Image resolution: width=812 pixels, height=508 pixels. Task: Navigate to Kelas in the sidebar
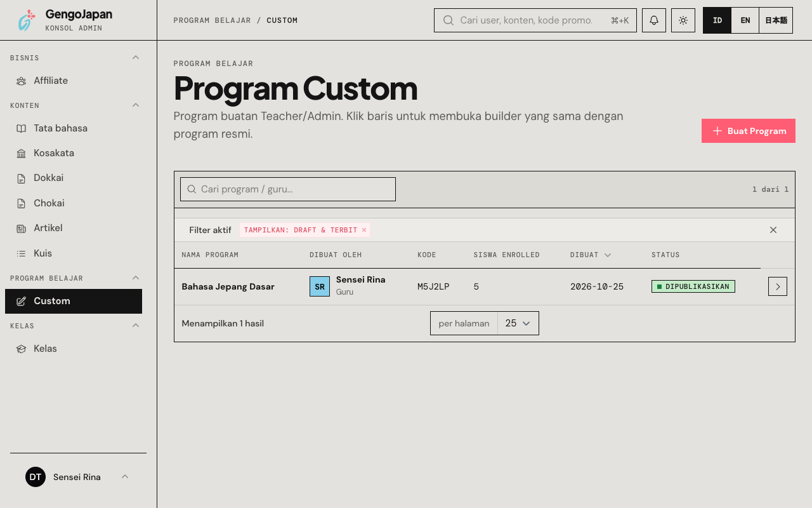pos(74,349)
